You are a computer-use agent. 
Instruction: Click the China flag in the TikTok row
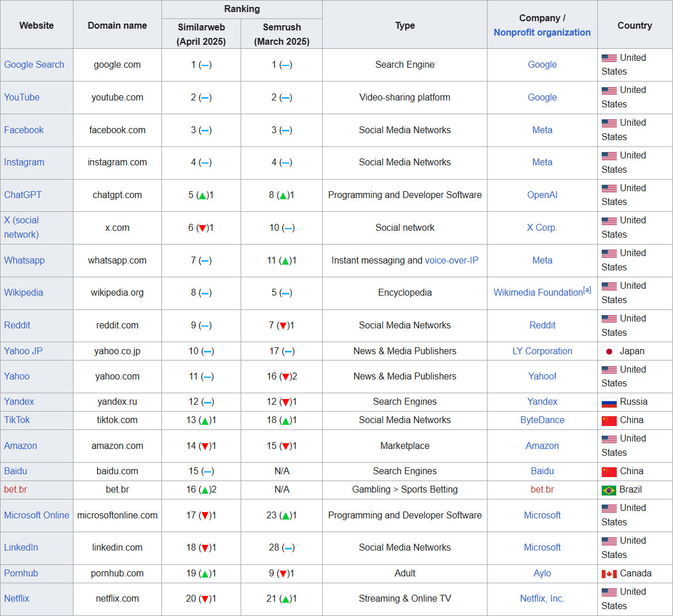(609, 420)
